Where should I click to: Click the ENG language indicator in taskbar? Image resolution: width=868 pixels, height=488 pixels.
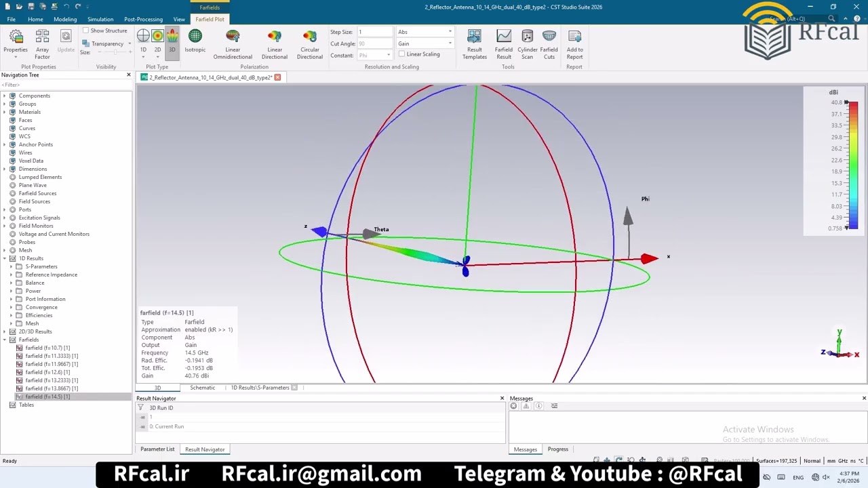point(799,477)
